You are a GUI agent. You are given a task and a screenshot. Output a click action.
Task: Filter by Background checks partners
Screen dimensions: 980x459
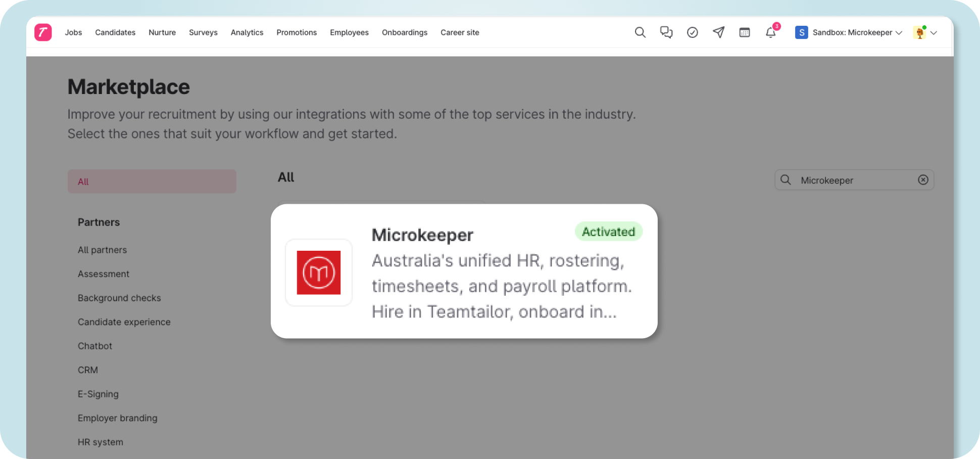point(119,298)
